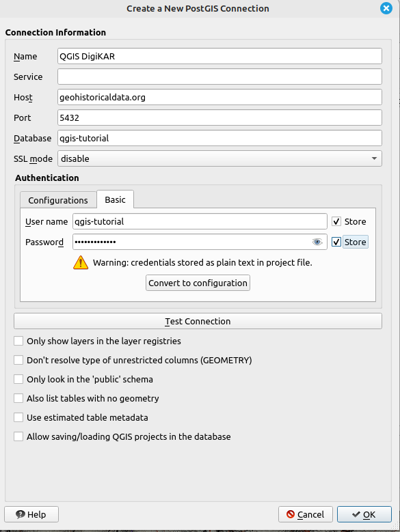This screenshot has height=532, width=400.
Task: Check Only look in the 'public' schema
Action: point(18,379)
